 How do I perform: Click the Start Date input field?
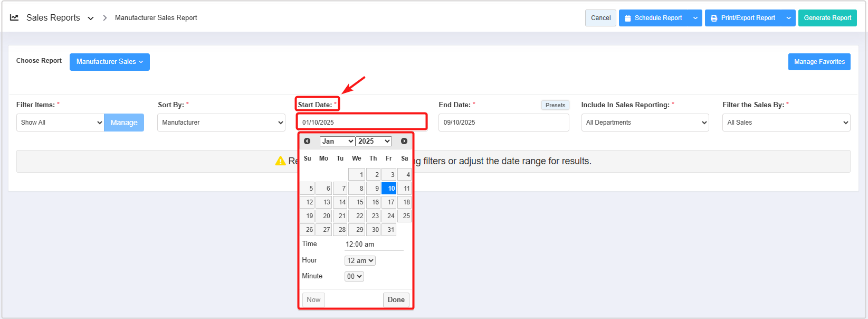click(x=361, y=123)
